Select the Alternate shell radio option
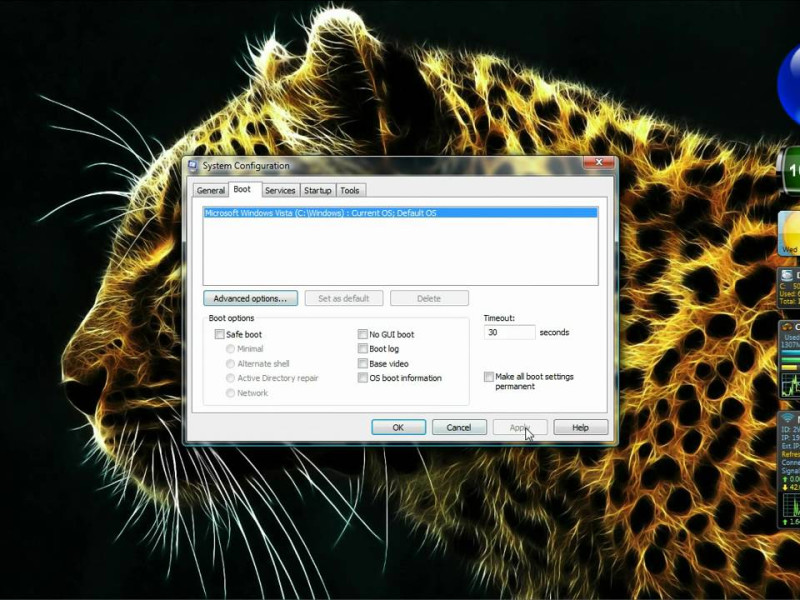This screenshot has height=600, width=800. (230, 363)
